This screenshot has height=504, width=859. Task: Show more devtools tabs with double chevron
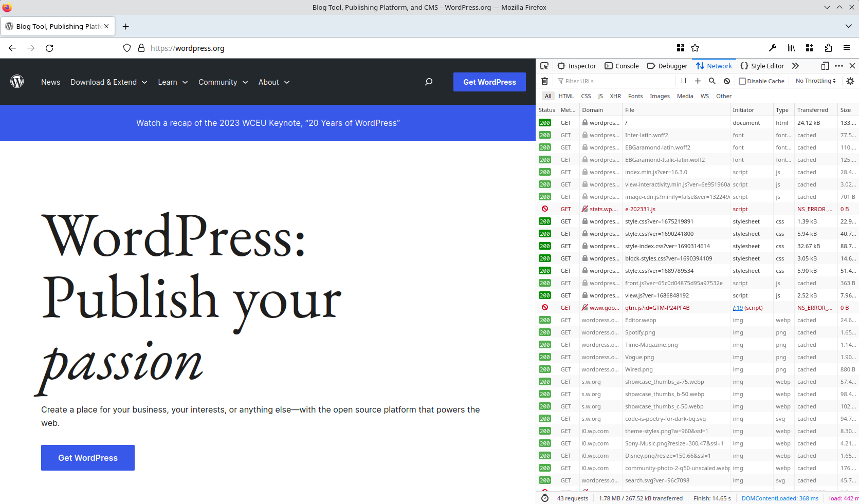pyautogui.click(x=795, y=66)
